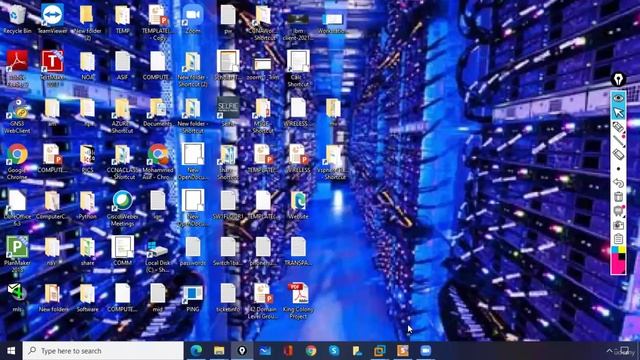Select the MORE Shortcut folder
Screen dimensions: 640x360
click(263, 116)
